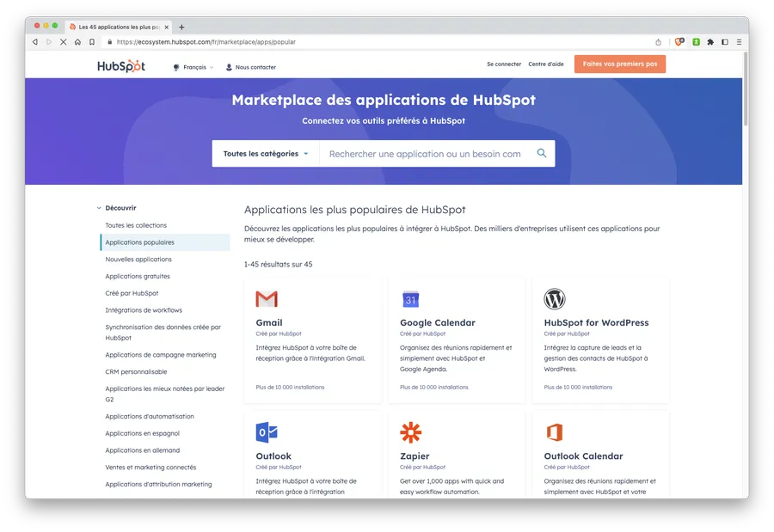The image size is (774, 532).
Task: Open a new tab with plus
Action: tap(181, 28)
